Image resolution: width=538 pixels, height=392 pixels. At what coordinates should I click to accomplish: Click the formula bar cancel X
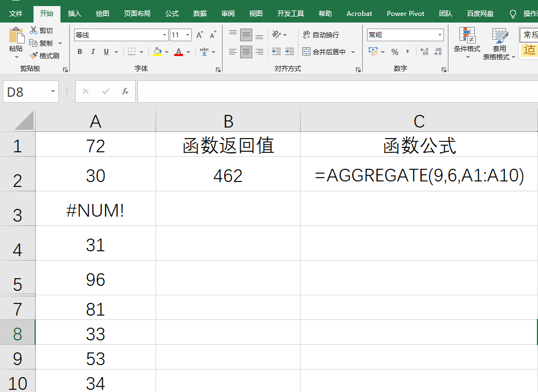tap(86, 91)
